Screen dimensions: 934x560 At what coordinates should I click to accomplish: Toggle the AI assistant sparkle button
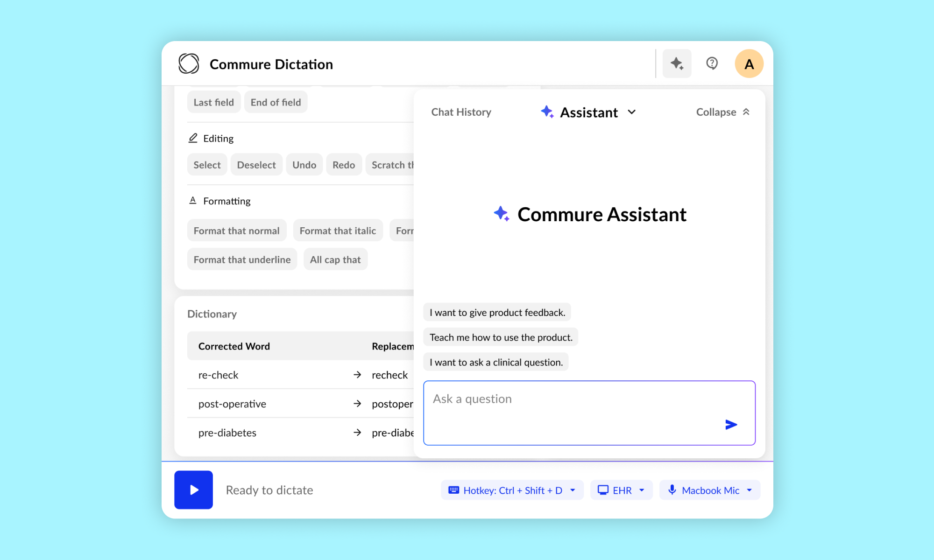pos(677,63)
